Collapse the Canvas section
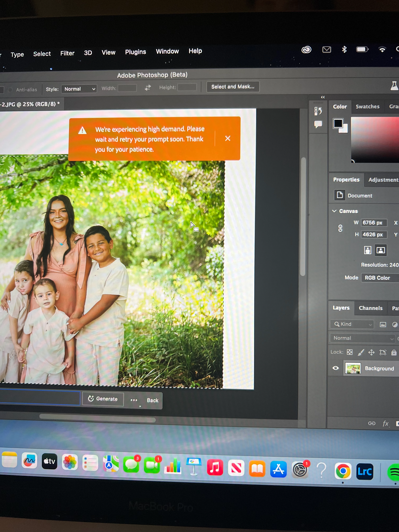This screenshot has width=399, height=532. click(334, 211)
